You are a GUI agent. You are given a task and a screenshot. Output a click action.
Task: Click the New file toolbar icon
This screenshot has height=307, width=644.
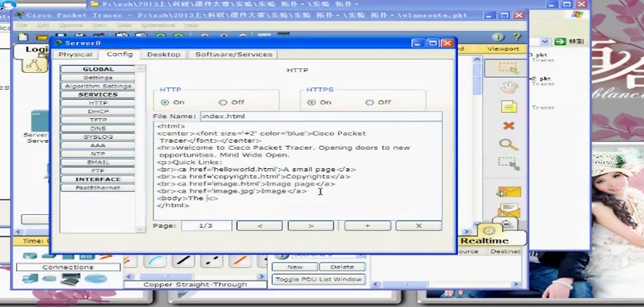click(x=24, y=38)
